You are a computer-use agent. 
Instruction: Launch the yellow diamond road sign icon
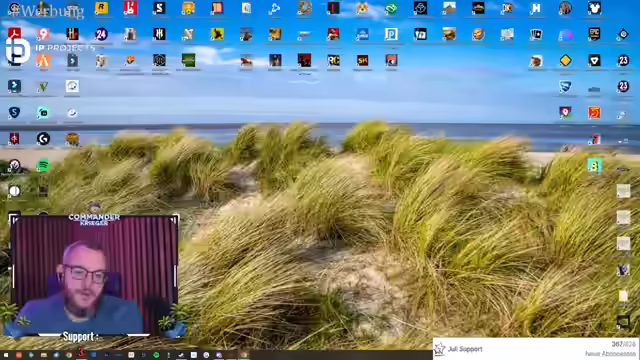click(x=565, y=60)
